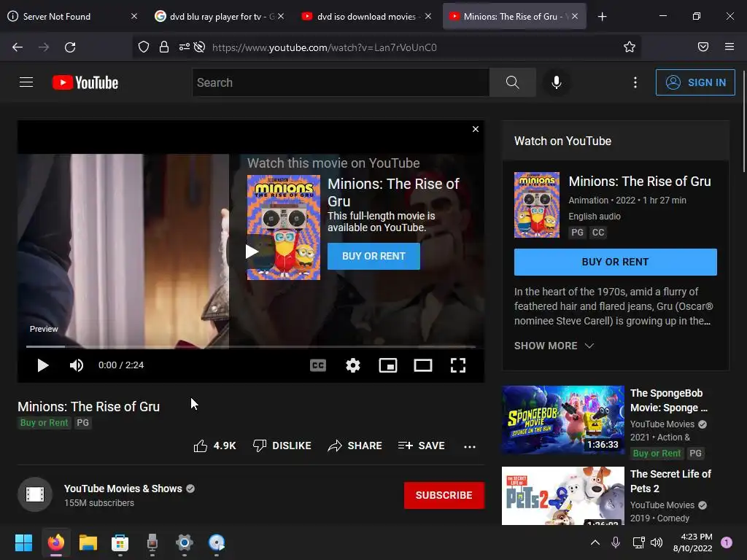Open a new browser tab
This screenshot has height=560, width=747.
coord(602,17)
